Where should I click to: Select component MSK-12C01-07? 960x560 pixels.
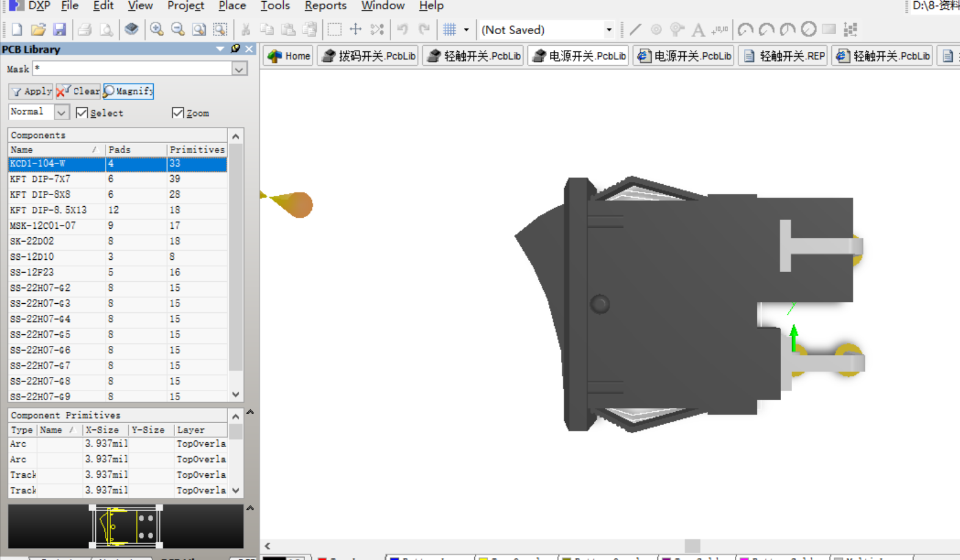(118, 226)
